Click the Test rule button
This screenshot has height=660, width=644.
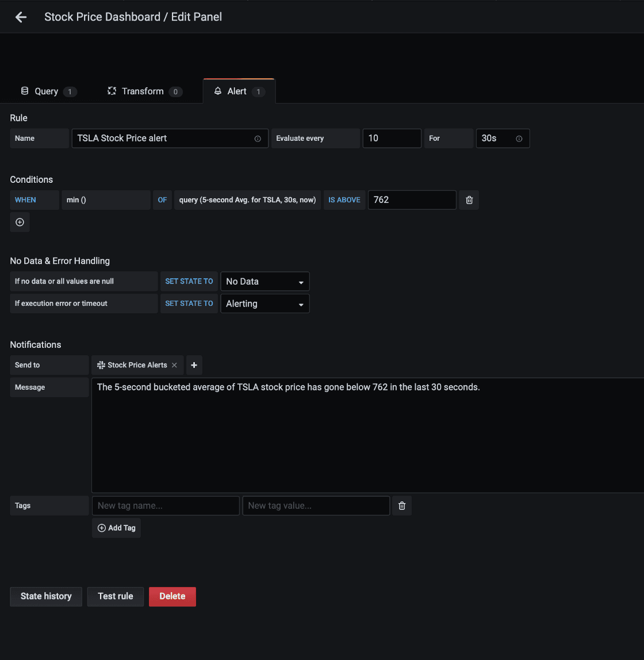(116, 596)
